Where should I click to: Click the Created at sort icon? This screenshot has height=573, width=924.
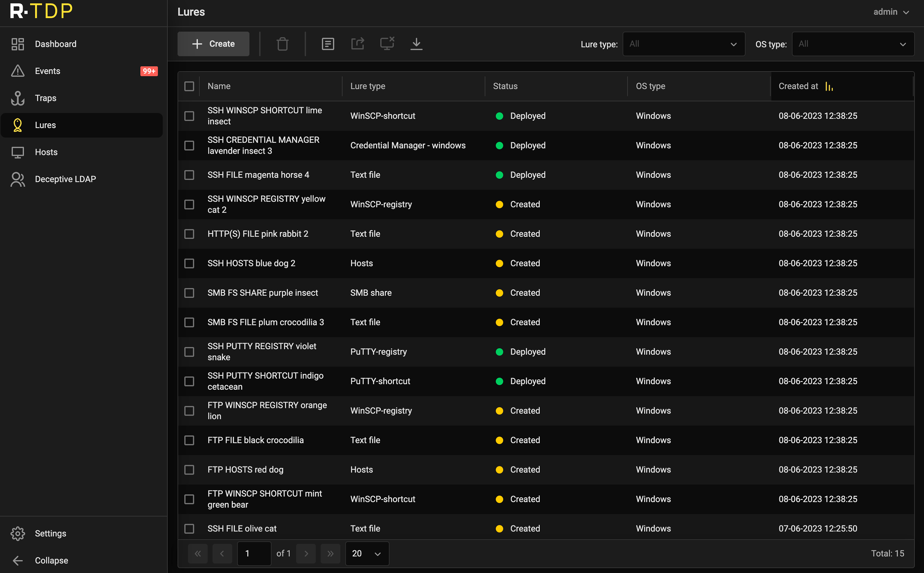click(x=829, y=87)
